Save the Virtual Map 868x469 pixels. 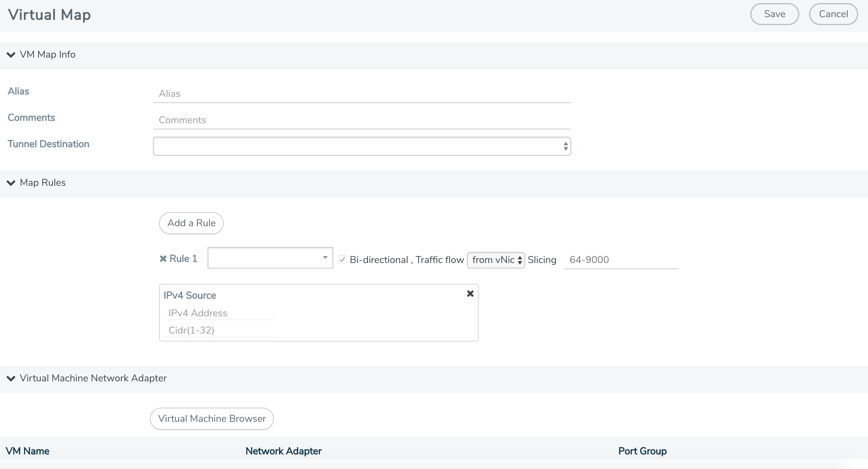point(774,14)
